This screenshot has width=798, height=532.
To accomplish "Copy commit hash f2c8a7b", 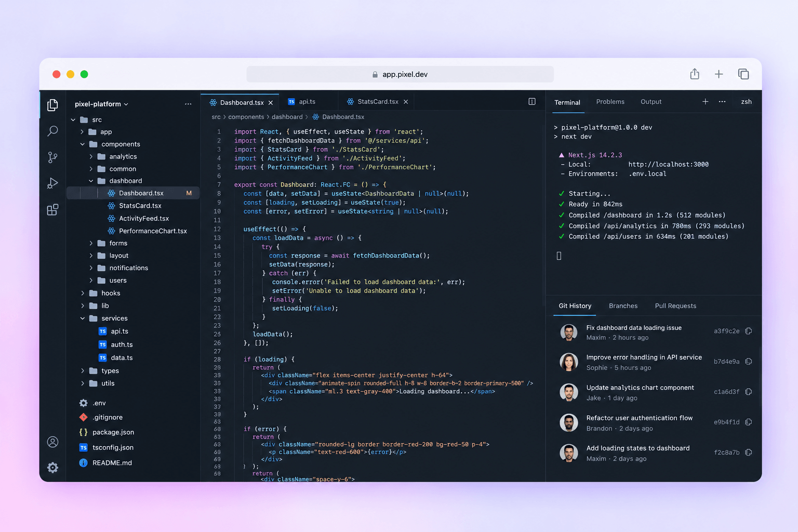I will (749, 453).
